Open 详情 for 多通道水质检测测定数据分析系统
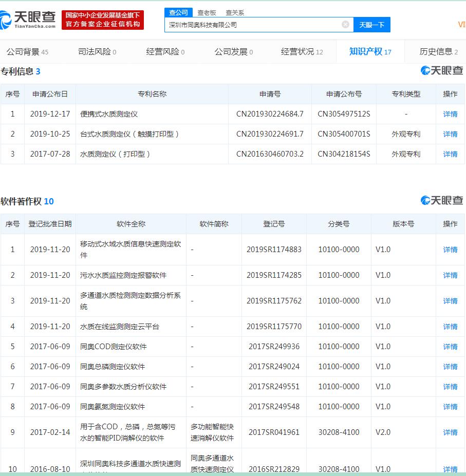Image resolution: width=466 pixels, height=476 pixels. click(x=450, y=301)
